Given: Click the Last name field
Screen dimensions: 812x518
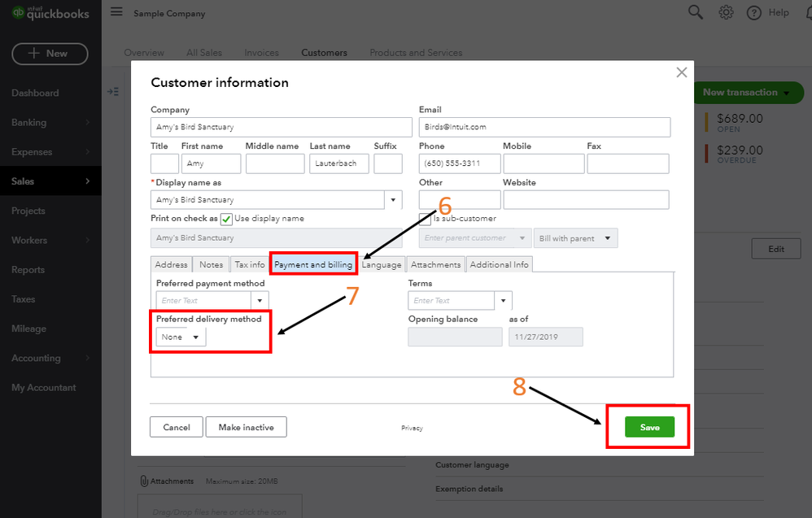Looking at the screenshot, I should click(339, 163).
